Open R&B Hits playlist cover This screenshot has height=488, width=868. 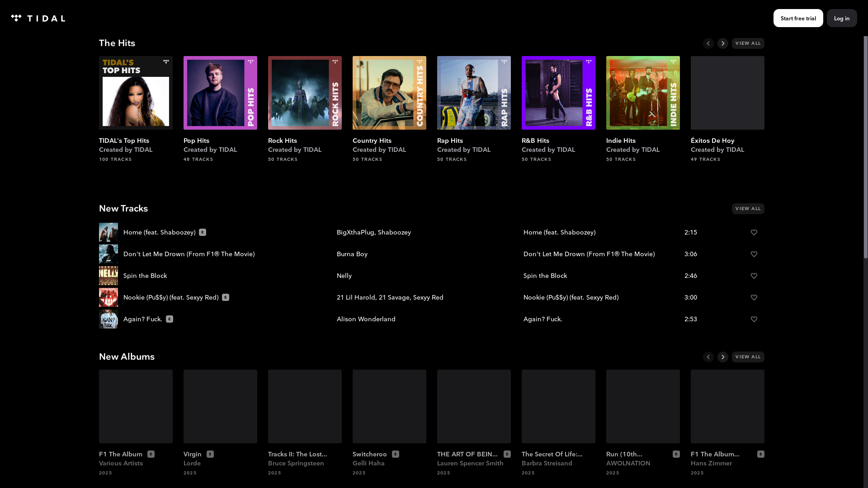(x=558, y=93)
